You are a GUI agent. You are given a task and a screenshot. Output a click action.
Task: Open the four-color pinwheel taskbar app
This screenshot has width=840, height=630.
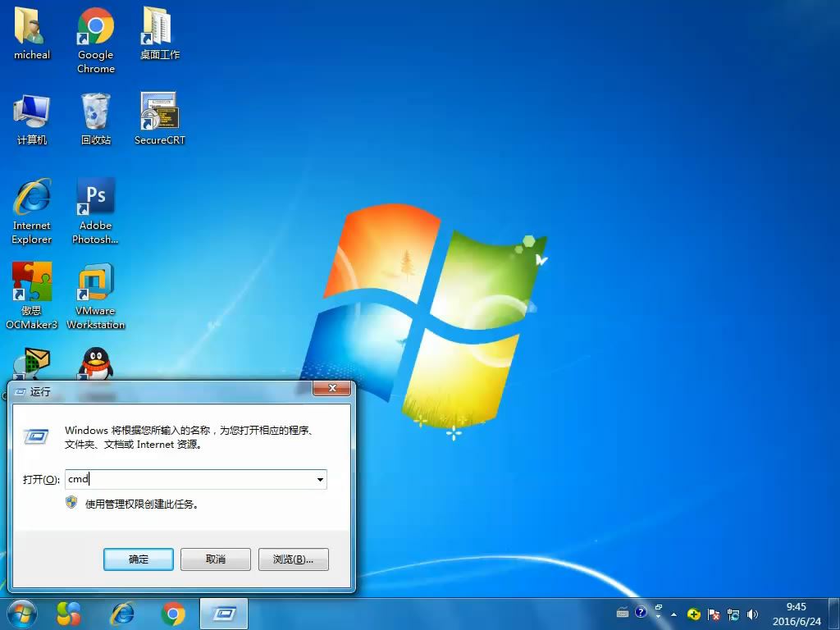click(69, 614)
